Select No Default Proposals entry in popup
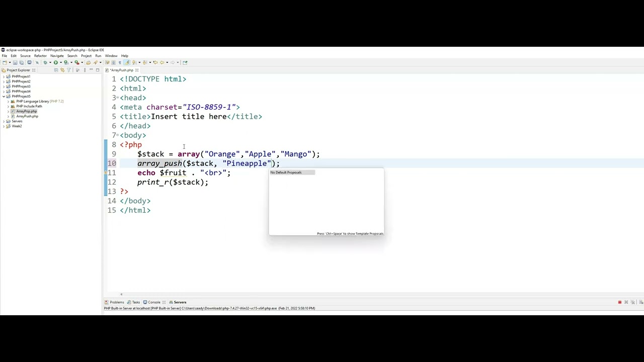Screen dimensions: 644x362 pyautogui.click(x=292, y=172)
